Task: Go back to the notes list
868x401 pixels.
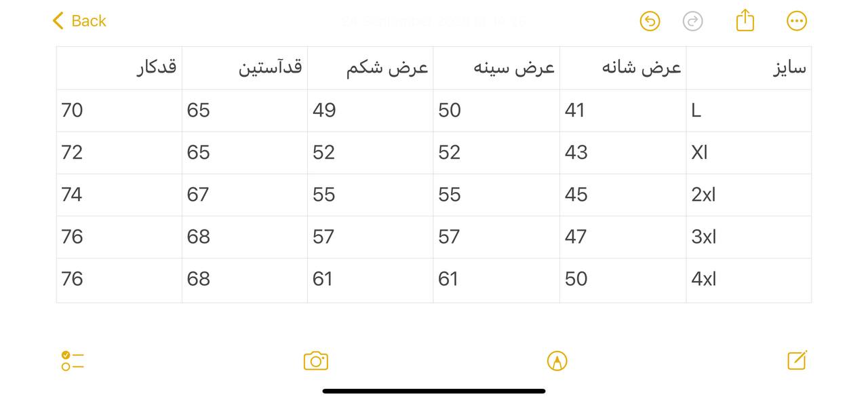Action: [x=79, y=21]
